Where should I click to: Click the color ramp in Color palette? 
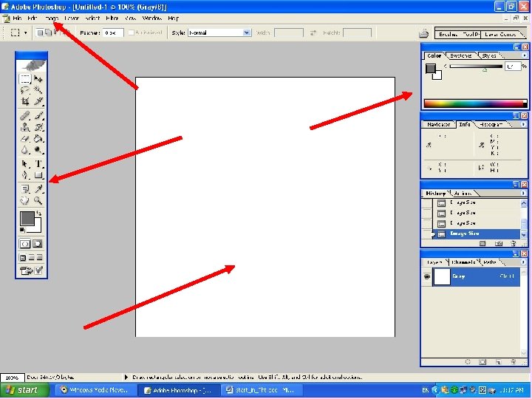(x=475, y=103)
